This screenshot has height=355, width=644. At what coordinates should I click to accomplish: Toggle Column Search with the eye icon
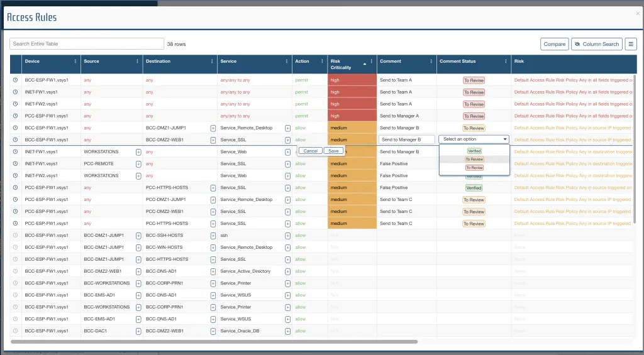(x=577, y=44)
